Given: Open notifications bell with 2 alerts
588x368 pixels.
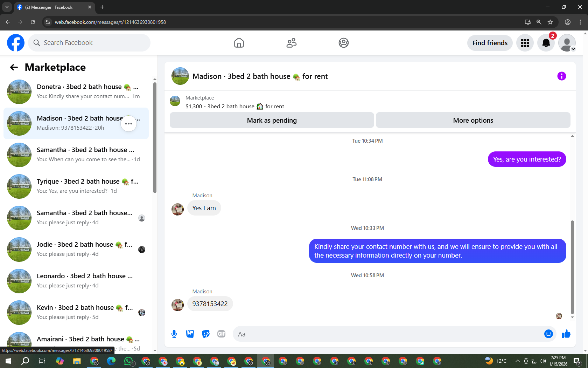Looking at the screenshot, I should point(546,43).
